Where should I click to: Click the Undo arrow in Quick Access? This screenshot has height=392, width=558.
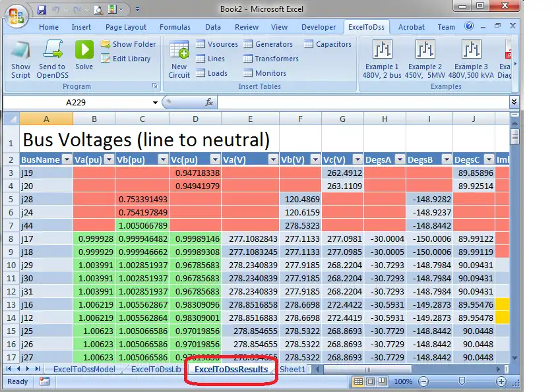[x=56, y=10]
